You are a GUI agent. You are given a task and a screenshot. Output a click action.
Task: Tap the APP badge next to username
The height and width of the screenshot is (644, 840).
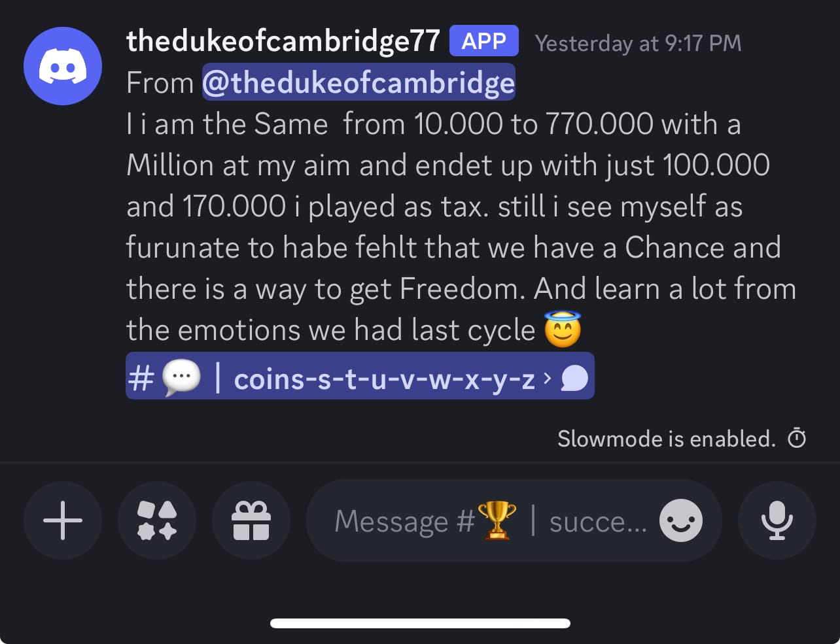tap(484, 41)
